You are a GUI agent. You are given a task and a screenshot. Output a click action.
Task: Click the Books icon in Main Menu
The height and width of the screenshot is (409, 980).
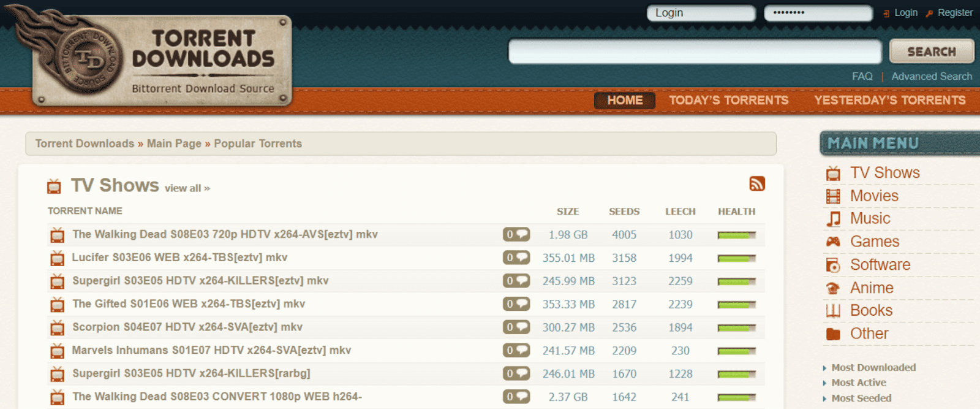[833, 311]
